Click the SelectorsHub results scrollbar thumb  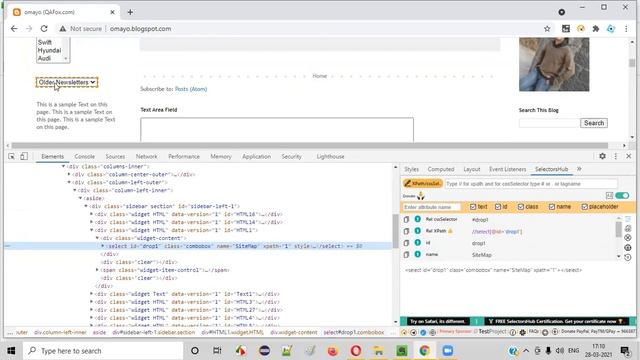pos(618,229)
